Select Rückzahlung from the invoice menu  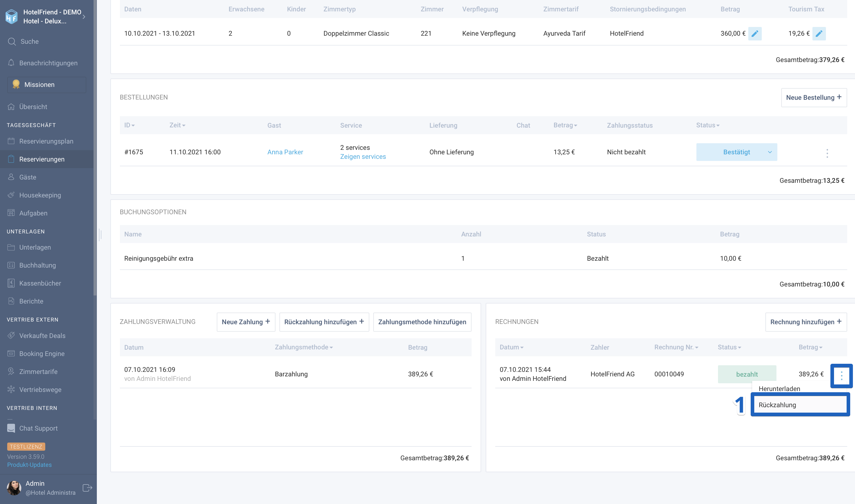[800, 405]
